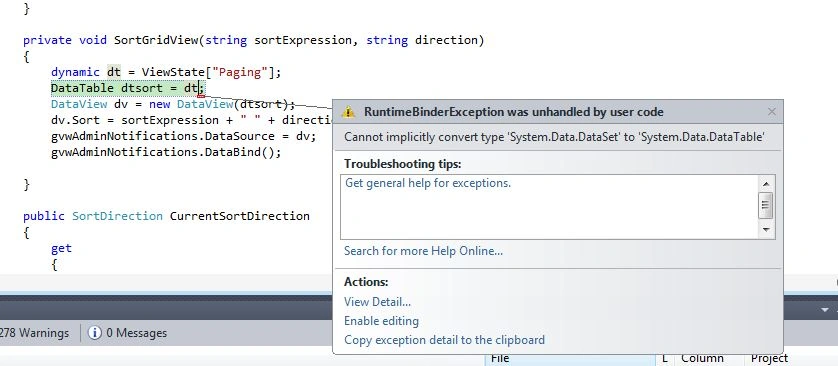This screenshot has width=838, height=366.
Task: Click troubleshooting tips scrollbar up arrow
Action: [765, 184]
